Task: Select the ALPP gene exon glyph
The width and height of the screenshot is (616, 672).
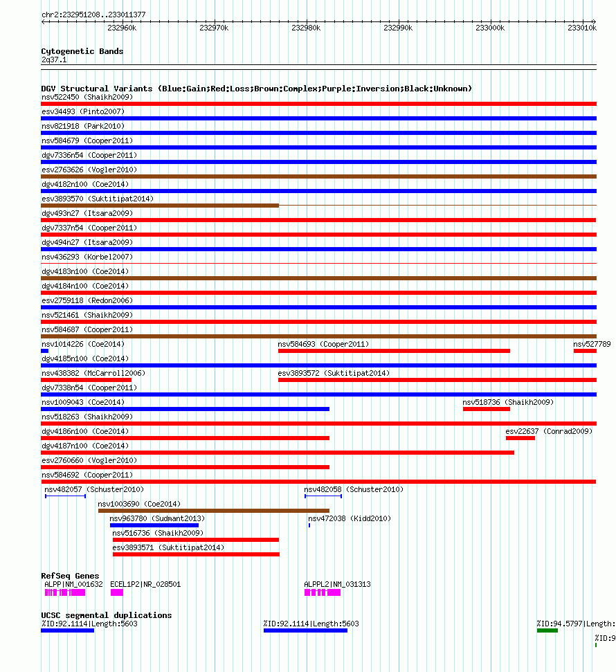Action: click(x=65, y=592)
